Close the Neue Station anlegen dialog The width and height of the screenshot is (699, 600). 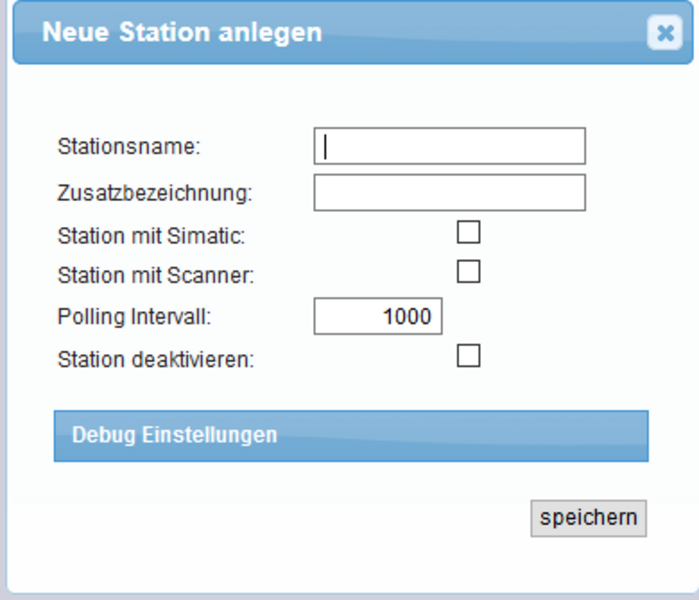click(664, 33)
